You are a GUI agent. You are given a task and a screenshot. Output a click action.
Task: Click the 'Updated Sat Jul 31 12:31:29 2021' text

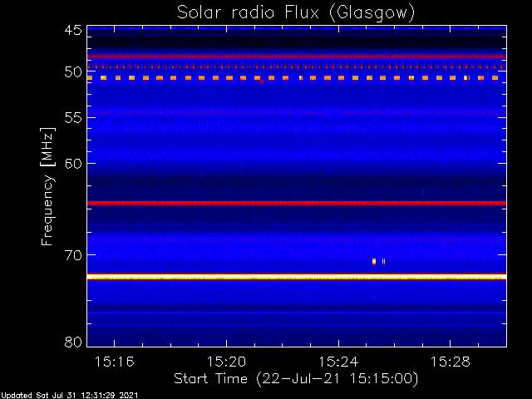tap(69, 396)
